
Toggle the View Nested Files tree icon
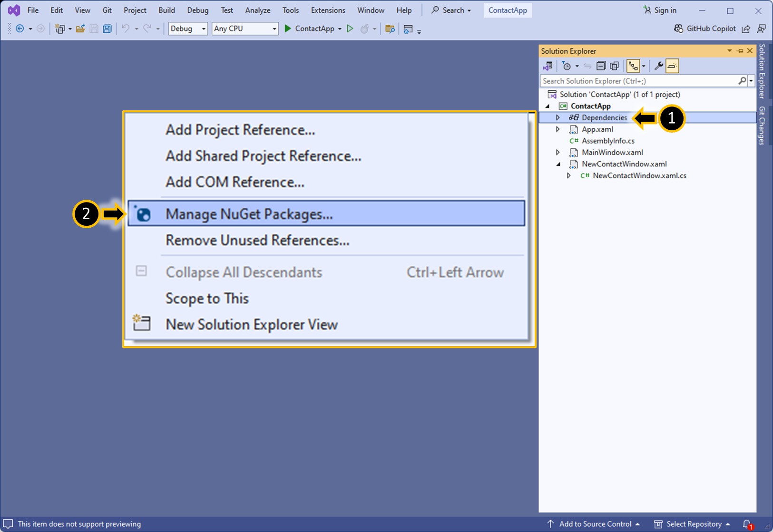click(x=633, y=66)
